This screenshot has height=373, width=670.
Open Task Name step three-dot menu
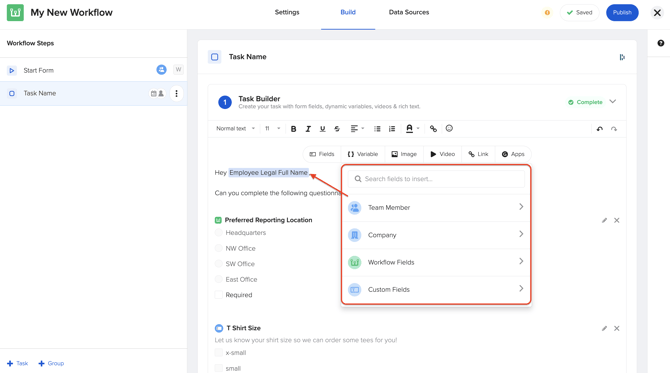pos(176,93)
